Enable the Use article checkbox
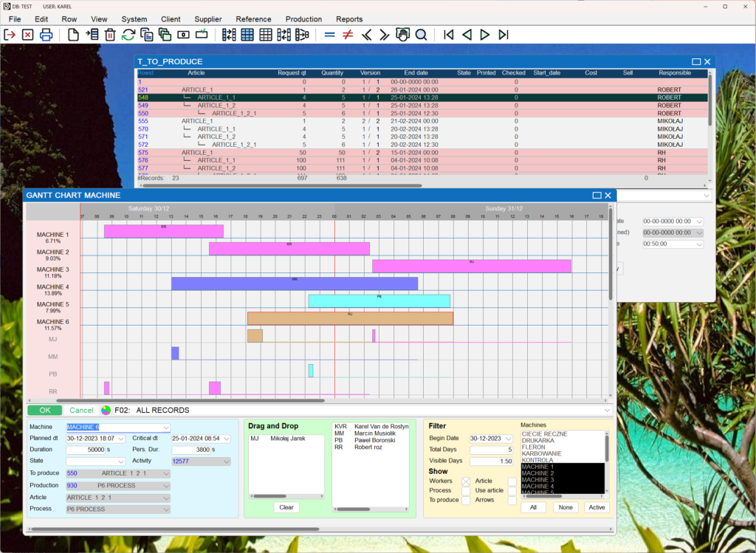Screen dimensions: 756x553 (510, 490)
